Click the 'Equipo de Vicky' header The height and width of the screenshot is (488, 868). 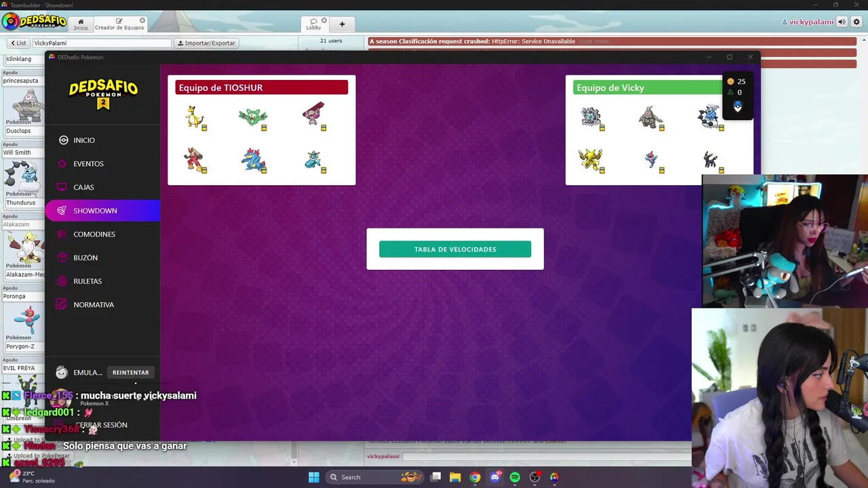[x=648, y=87]
